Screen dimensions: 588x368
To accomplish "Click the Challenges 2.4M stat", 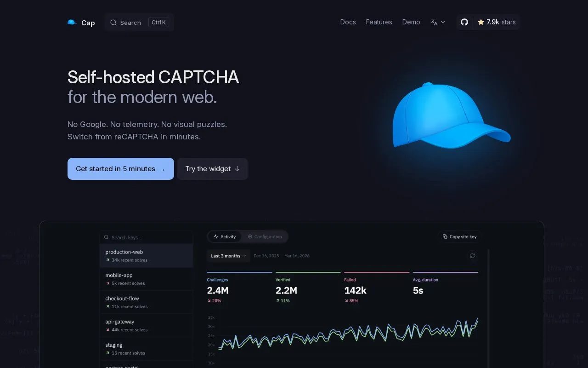I will coord(239,288).
